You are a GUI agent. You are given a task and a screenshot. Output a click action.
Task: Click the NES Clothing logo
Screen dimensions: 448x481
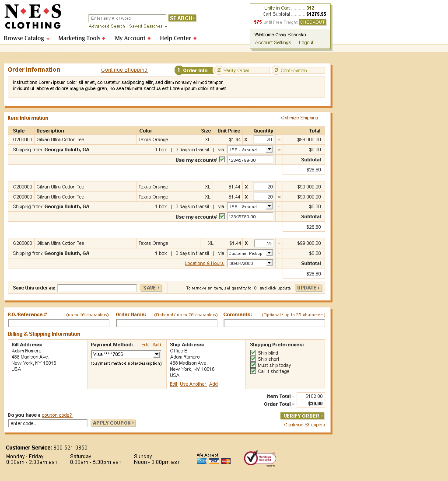(33, 17)
